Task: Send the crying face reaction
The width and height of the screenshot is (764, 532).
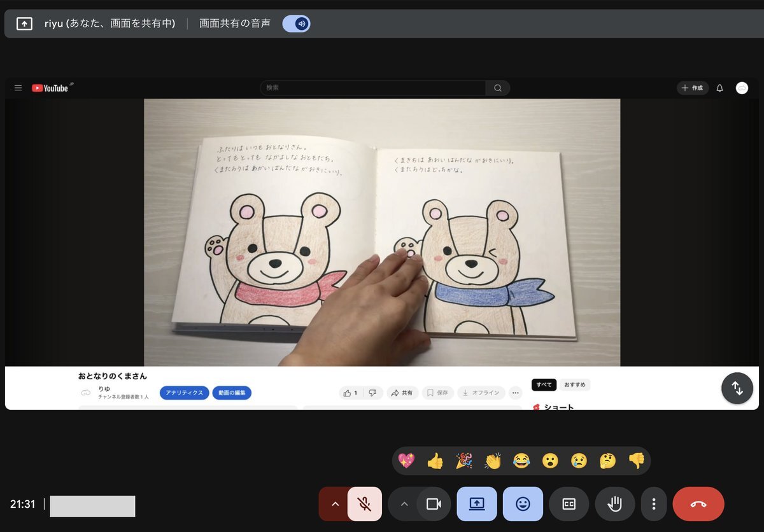Action: pos(579,460)
